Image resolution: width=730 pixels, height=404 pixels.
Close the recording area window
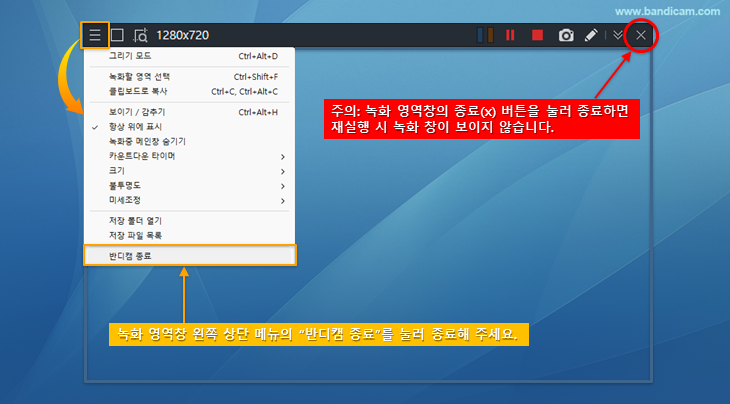coord(641,35)
